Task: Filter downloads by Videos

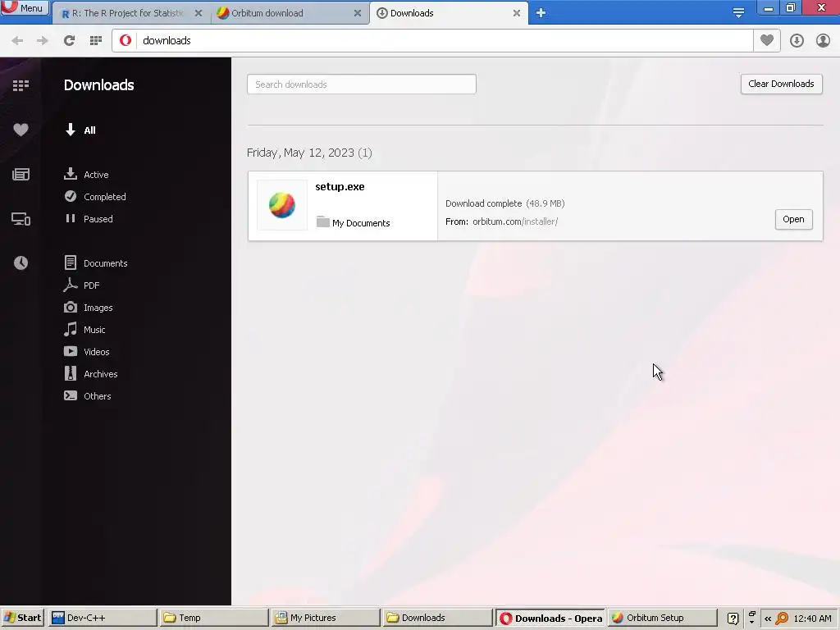Action: point(87,351)
